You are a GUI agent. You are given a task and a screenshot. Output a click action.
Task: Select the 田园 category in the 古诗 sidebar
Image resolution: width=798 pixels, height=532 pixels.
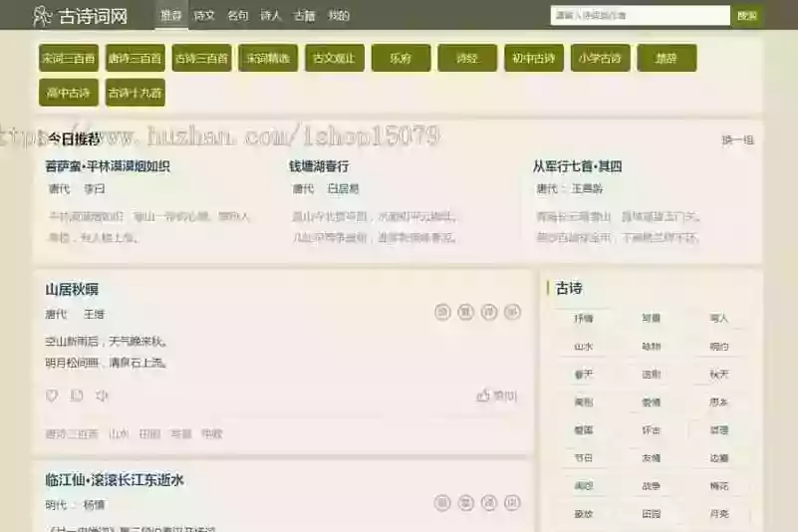click(651, 514)
